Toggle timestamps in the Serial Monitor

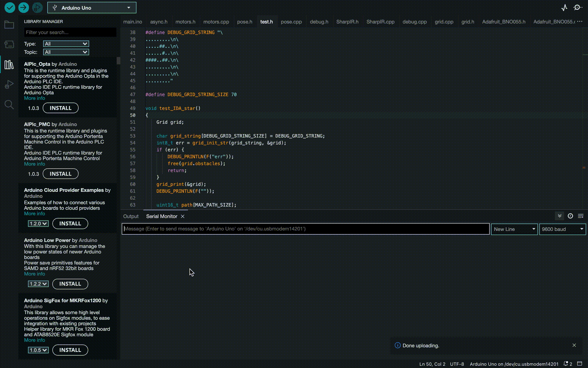[570, 216]
